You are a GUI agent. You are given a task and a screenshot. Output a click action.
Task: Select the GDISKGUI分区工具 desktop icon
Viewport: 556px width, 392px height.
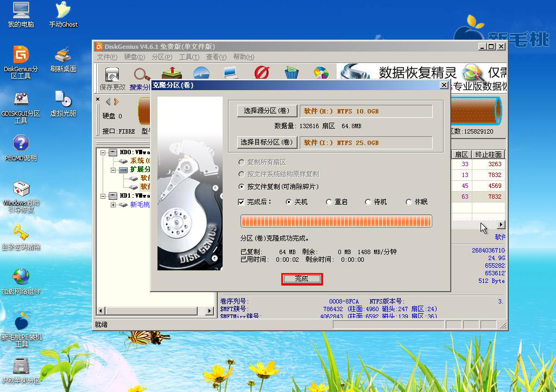click(21, 108)
